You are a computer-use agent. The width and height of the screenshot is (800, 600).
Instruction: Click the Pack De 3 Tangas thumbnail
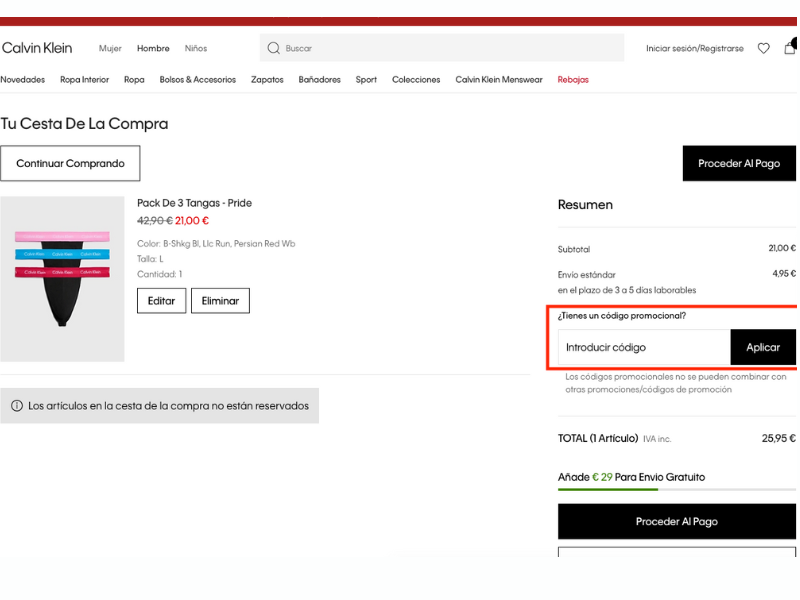(62, 279)
